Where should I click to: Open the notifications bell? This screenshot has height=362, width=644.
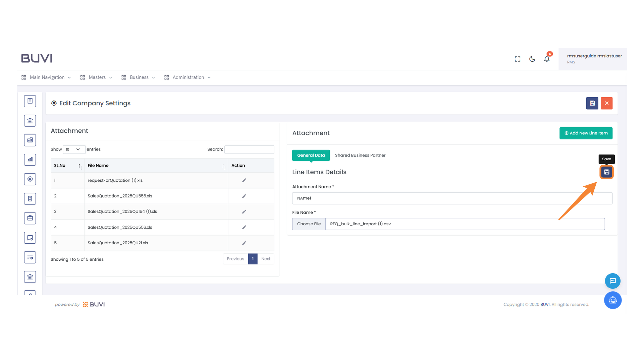pyautogui.click(x=547, y=59)
